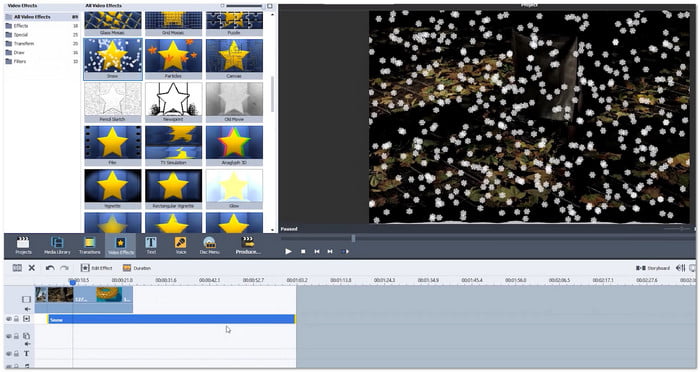Toggle visibility eye of the text track
700x372 pixels.
click(8, 354)
